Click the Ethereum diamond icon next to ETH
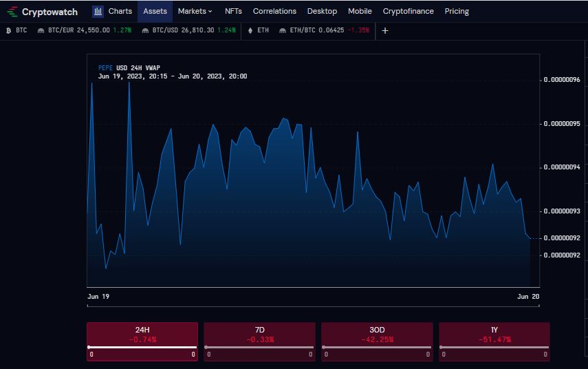Screen dimensions: 588x369 pos(250,31)
